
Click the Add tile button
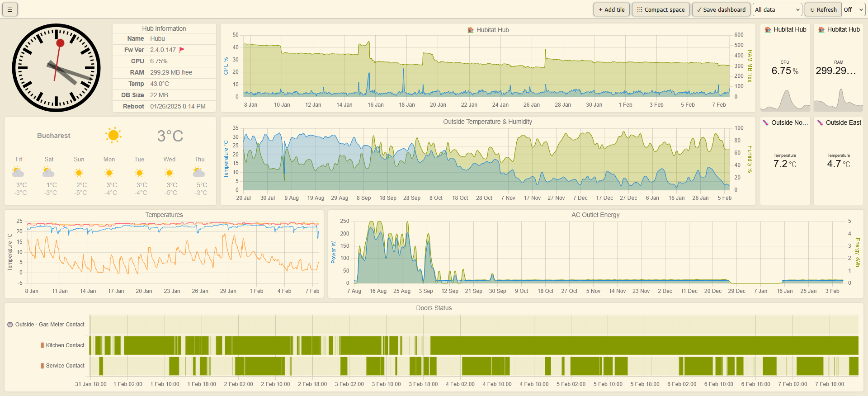point(611,9)
